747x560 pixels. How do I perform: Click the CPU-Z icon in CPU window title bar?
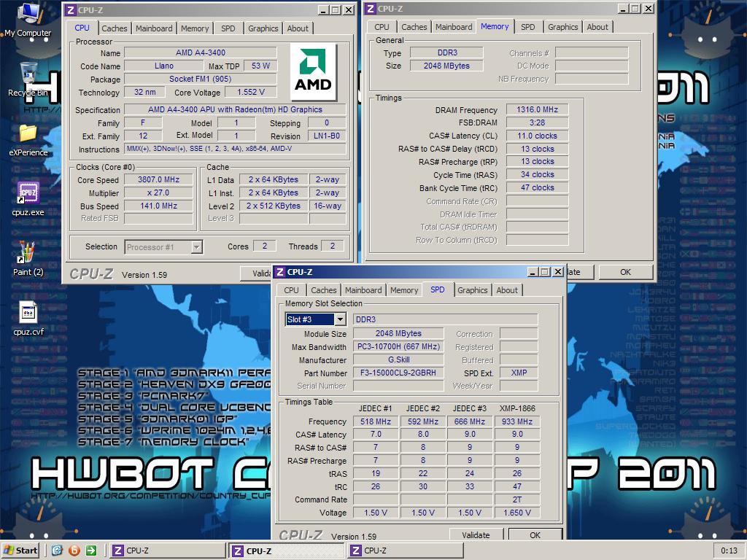tap(71, 10)
